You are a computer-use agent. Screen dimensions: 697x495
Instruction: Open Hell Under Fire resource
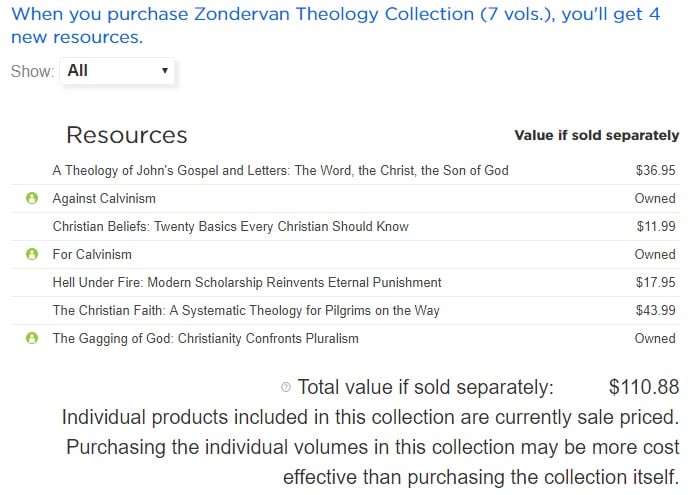tap(247, 282)
